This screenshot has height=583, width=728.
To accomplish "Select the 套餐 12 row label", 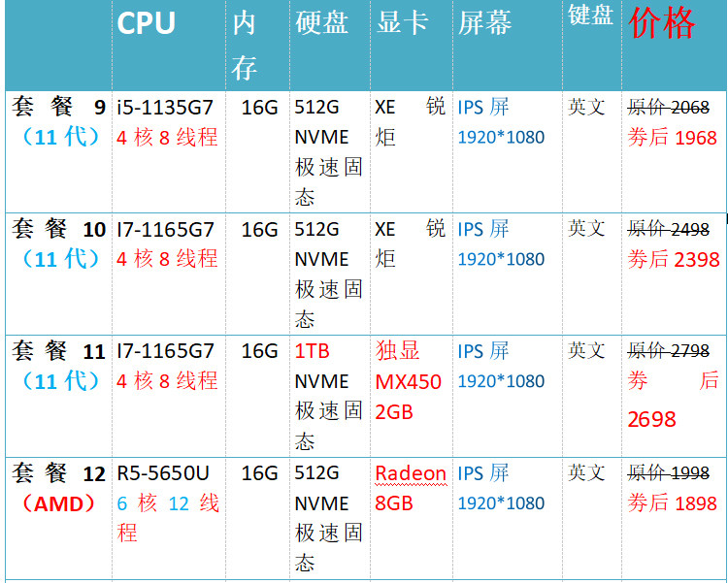I will click(x=59, y=473).
